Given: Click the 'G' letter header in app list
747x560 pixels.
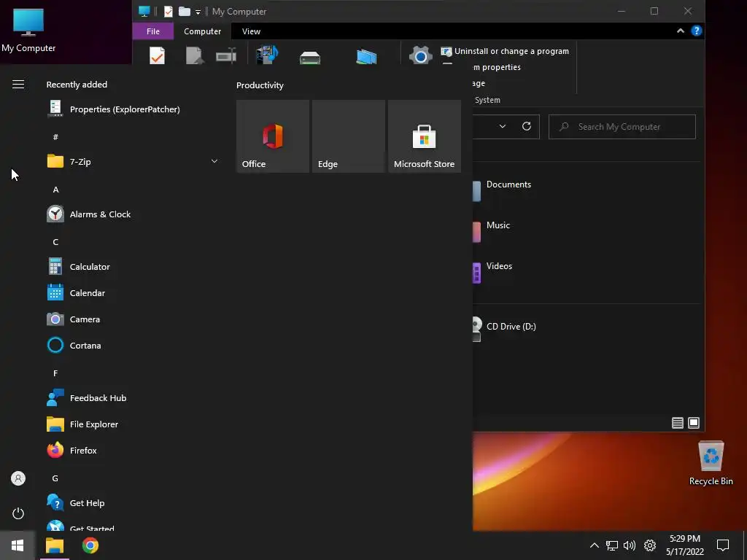Looking at the screenshot, I should pyautogui.click(x=55, y=478).
